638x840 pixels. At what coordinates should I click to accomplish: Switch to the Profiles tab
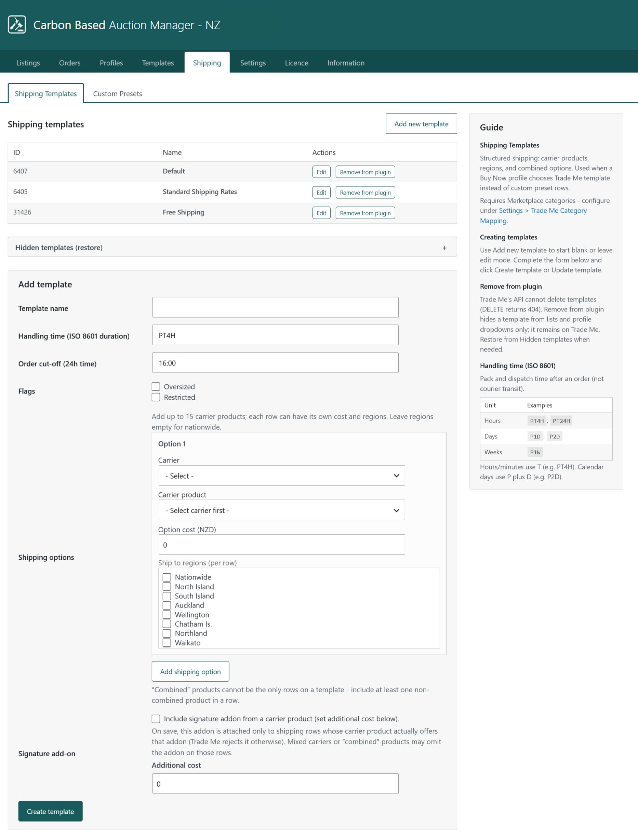[111, 63]
